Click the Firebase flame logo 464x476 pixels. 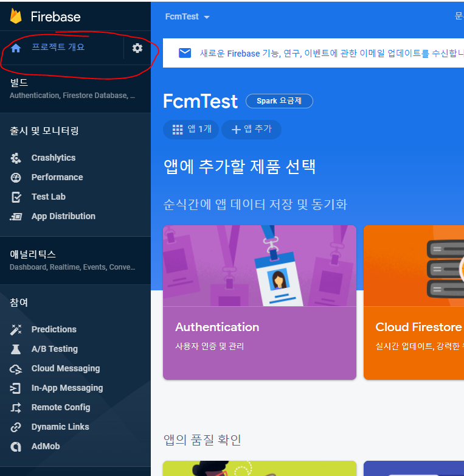(16, 16)
